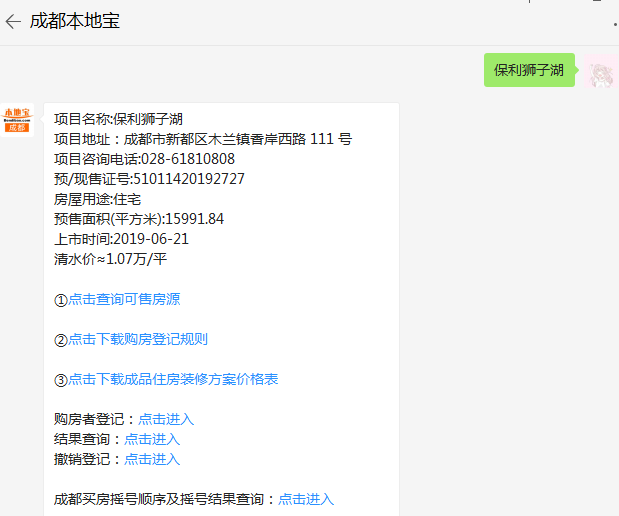Click chat title 成都本地宝
Image resolution: width=619 pixels, height=516 pixels.
pyautogui.click(x=75, y=21)
